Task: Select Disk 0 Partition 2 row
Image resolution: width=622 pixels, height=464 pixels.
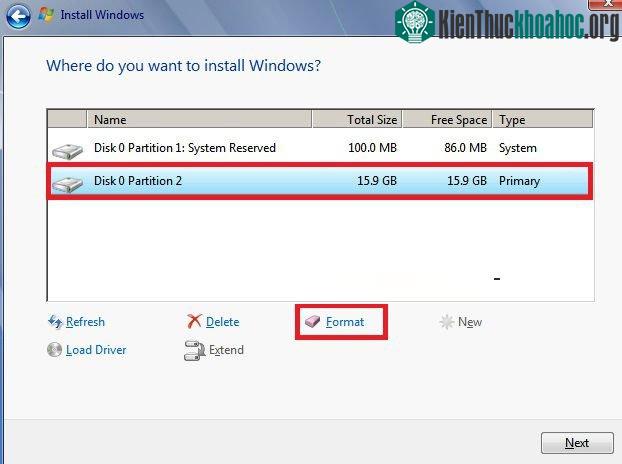Action: click(x=321, y=181)
